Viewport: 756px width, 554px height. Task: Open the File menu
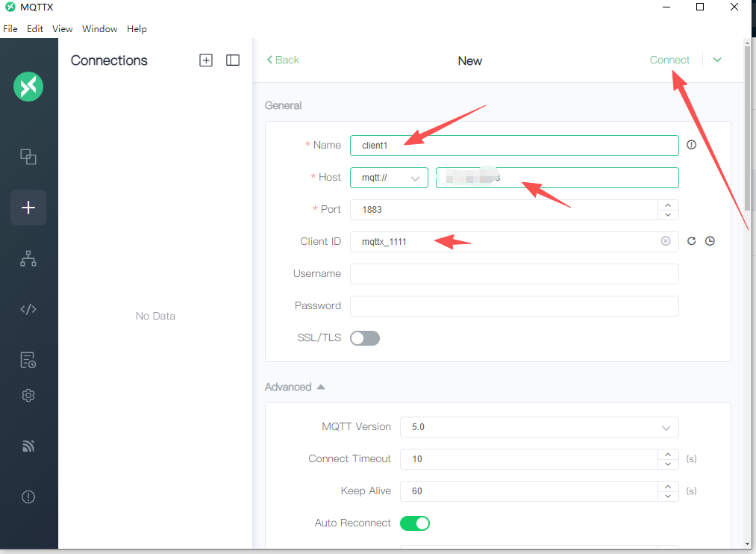[10, 29]
